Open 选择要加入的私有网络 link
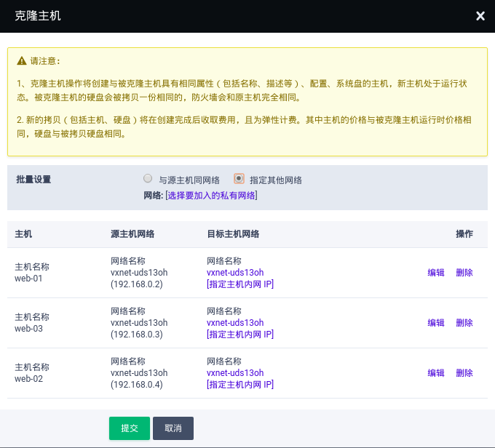Image resolution: width=495 pixels, height=448 pixels. 211,195
